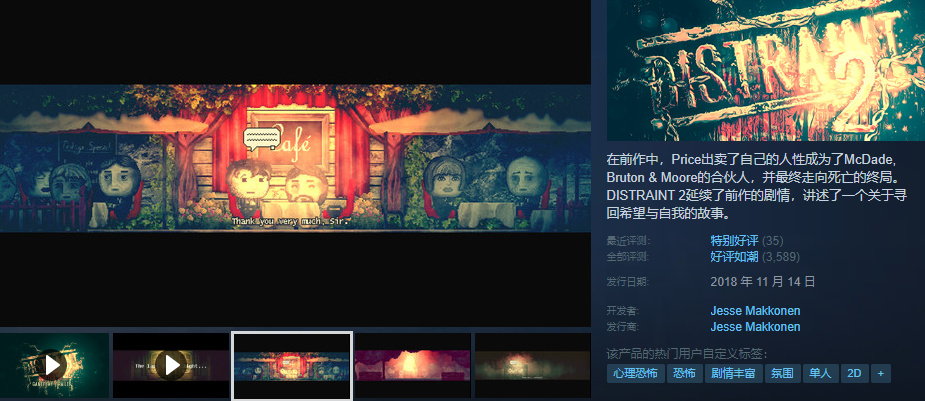This screenshot has height=401, width=925.
Task: Click the 最近评测 label
Action: [x=628, y=241]
